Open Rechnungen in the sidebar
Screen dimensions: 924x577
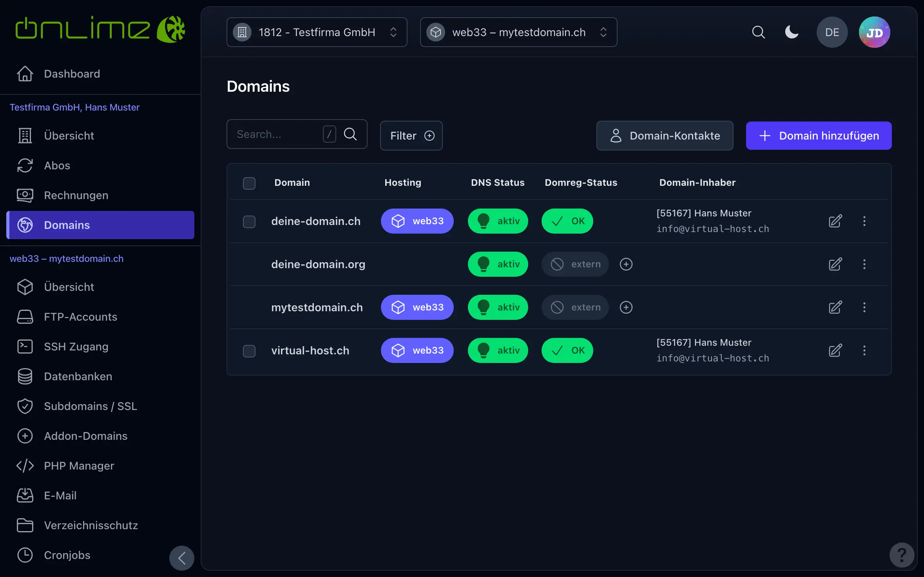click(100, 195)
